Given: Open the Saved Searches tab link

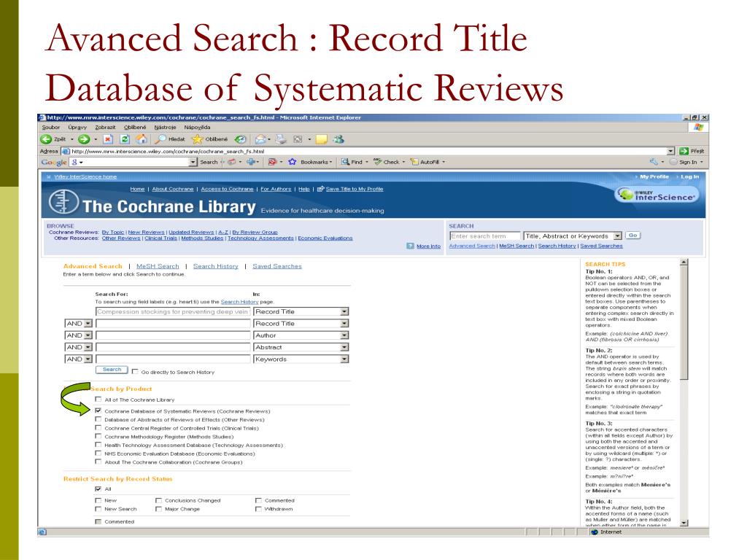Looking at the screenshot, I should click(x=277, y=266).
